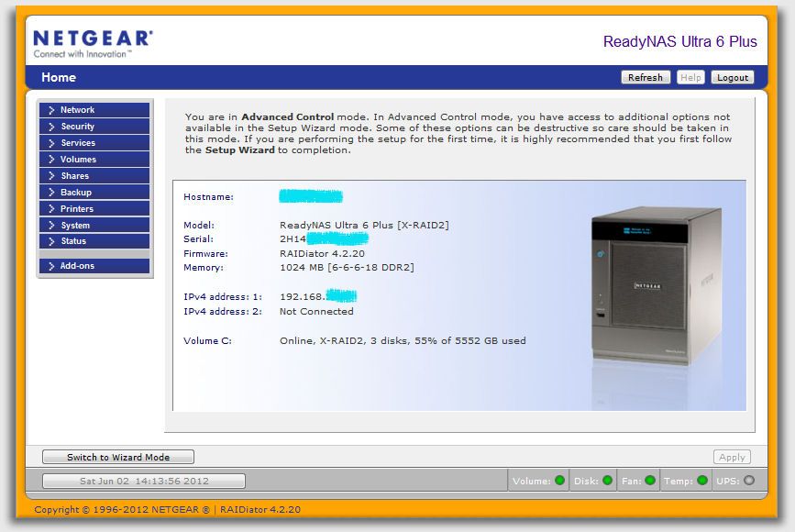Open the Volumes menu
Viewport: 795px width, 532px height.
pos(94,160)
